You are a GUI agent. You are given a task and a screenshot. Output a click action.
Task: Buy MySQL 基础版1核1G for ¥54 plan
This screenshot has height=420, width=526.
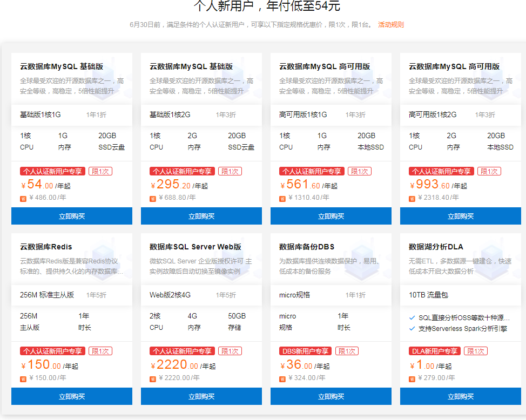pyautogui.click(x=72, y=216)
